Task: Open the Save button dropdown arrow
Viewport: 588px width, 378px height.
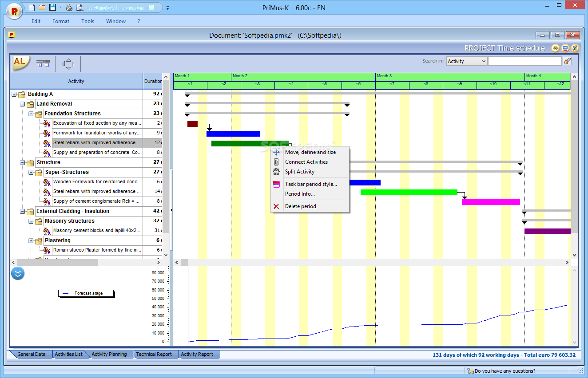Action: [x=60, y=8]
